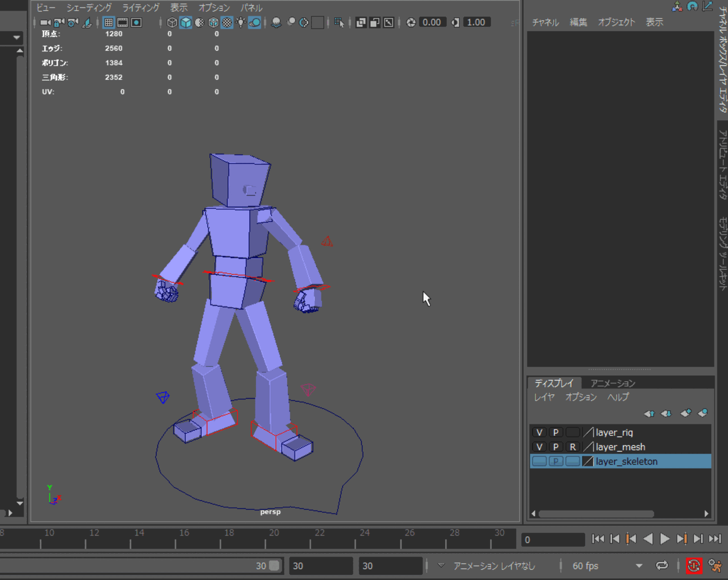728x580 pixels.
Task: Toggle the viewport grid display icon
Action: coord(109,22)
